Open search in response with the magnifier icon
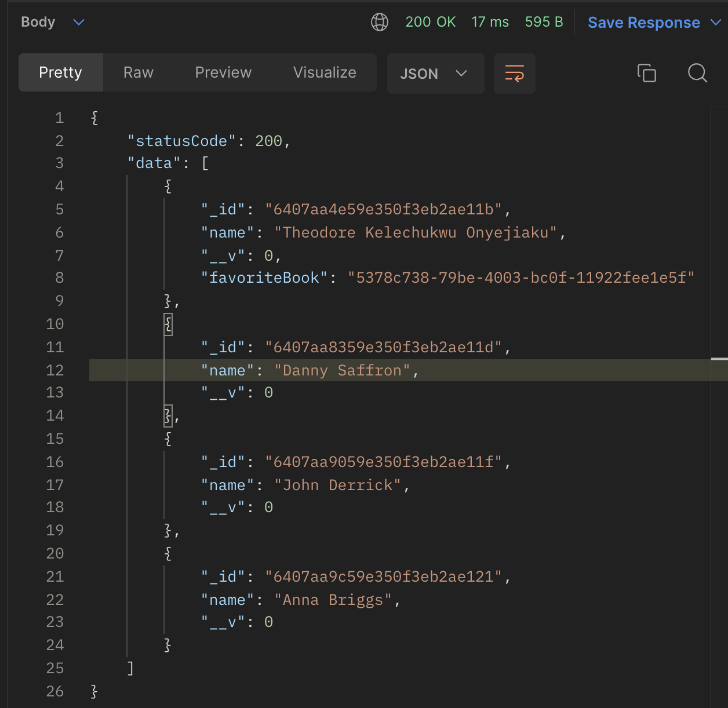This screenshot has width=728, height=708. (697, 73)
